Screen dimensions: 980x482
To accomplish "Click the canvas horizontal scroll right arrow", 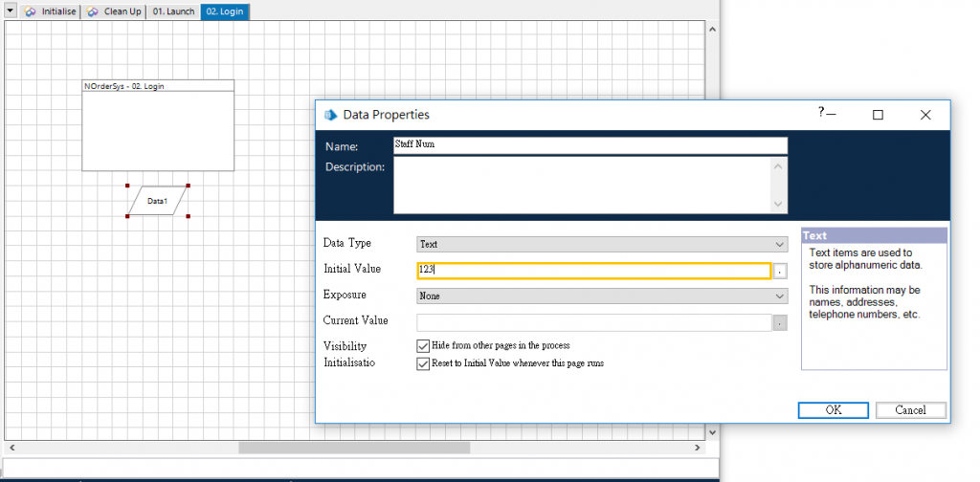I will pyautogui.click(x=698, y=448).
